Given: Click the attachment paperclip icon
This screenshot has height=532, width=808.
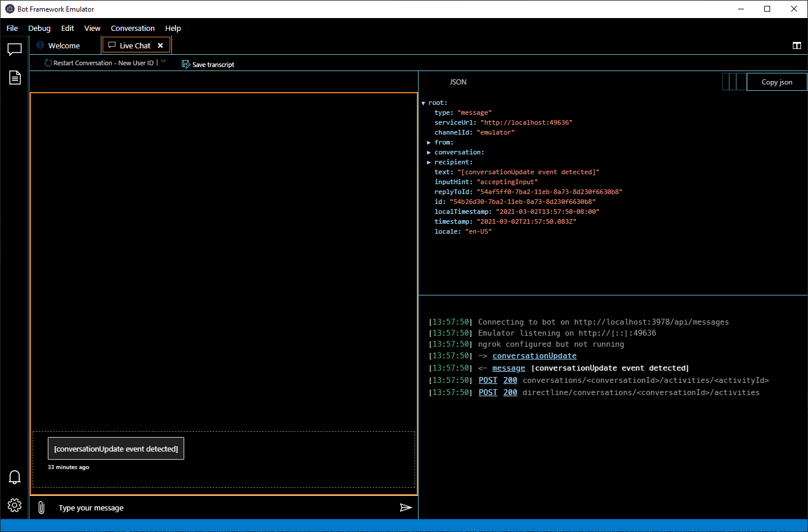Looking at the screenshot, I should click(x=41, y=508).
